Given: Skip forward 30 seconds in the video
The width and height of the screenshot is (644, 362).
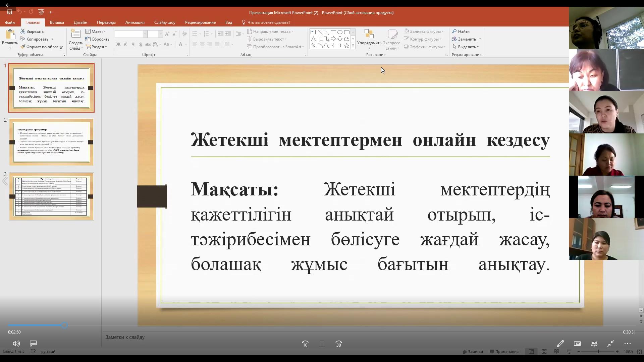Looking at the screenshot, I should (x=339, y=344).
